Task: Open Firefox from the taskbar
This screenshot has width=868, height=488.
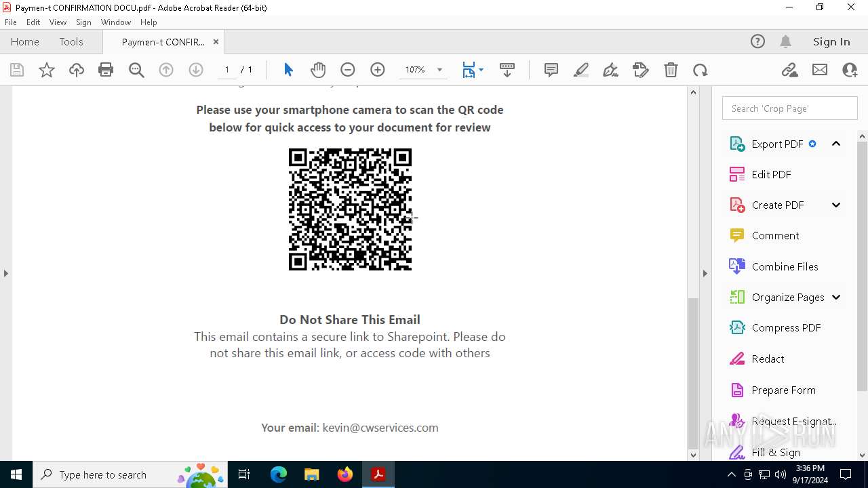Action: pyautogui.click(x=345, y=474)
